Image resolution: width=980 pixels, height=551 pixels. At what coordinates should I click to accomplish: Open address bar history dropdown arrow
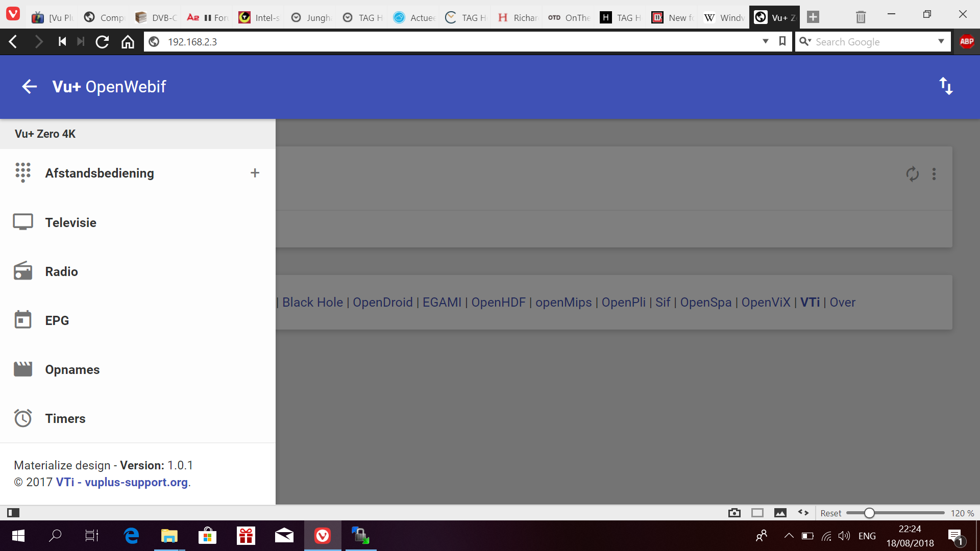pos(765,41)
